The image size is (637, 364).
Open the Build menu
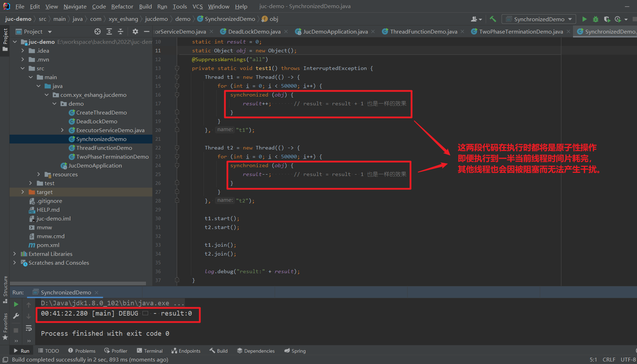[145, 6]
